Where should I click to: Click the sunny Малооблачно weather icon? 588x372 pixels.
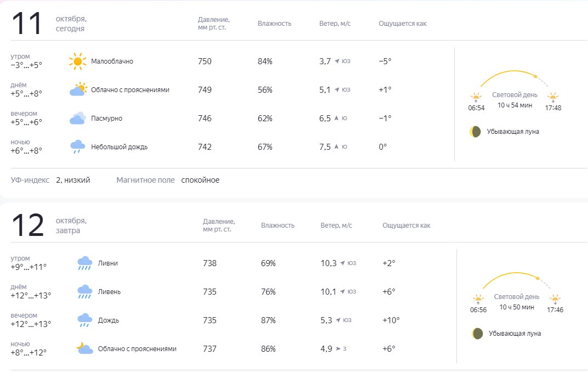pos(78,61)
